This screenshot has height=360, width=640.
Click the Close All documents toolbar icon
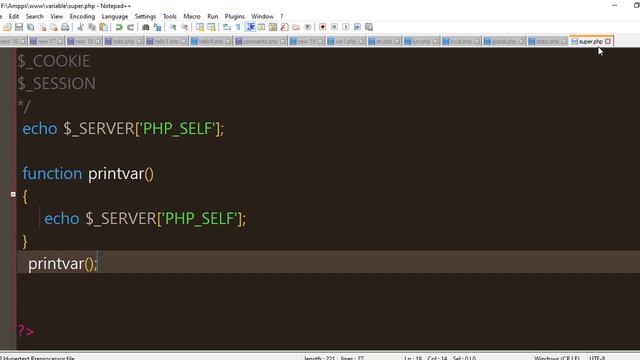[53, 27]
